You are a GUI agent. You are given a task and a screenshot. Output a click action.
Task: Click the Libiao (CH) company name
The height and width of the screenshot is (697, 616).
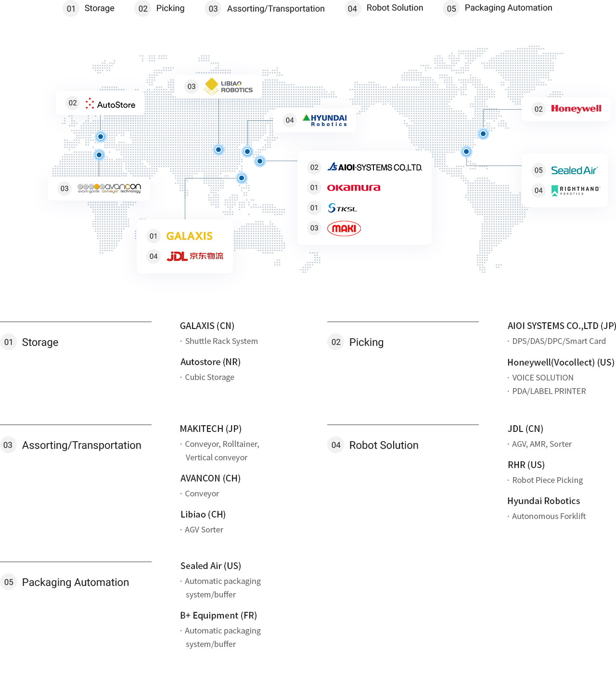click(203, 514)
